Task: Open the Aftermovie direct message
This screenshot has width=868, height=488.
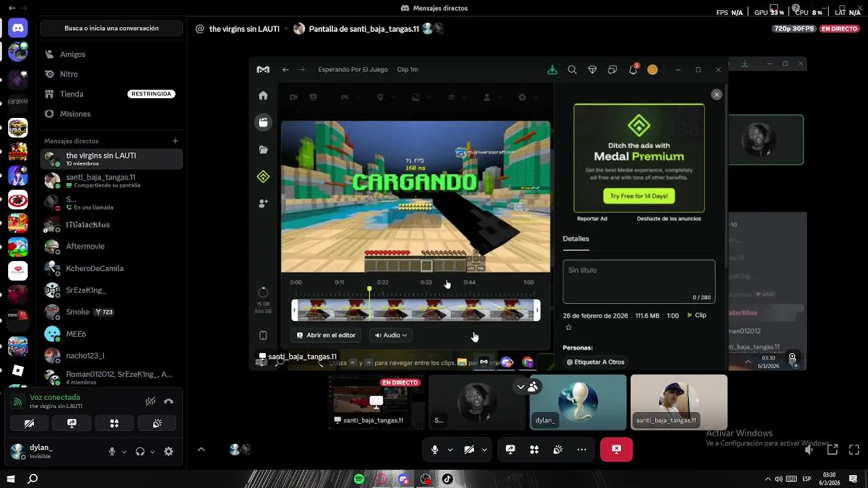Action: tap(112, 246)
